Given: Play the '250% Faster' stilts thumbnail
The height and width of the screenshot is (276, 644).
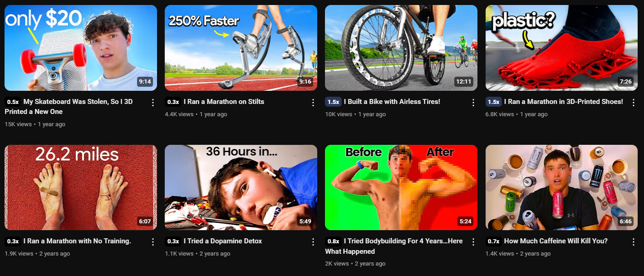Looking at the screenshot, I should 241,48.
